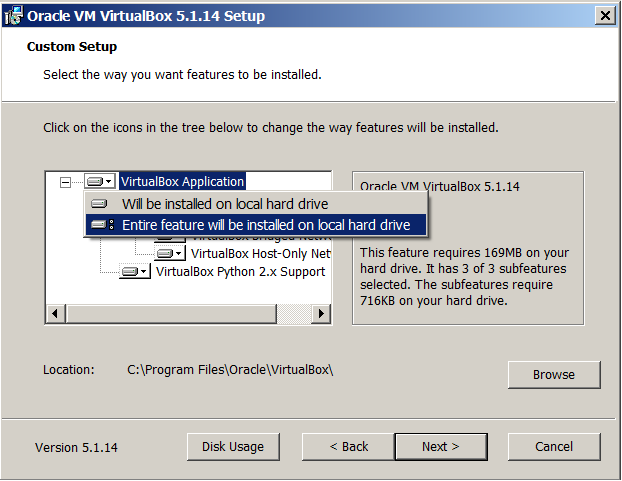Go back with the Back button
Image resolution: width=622 pixels, height=481 pixels.
pos(348,447)
